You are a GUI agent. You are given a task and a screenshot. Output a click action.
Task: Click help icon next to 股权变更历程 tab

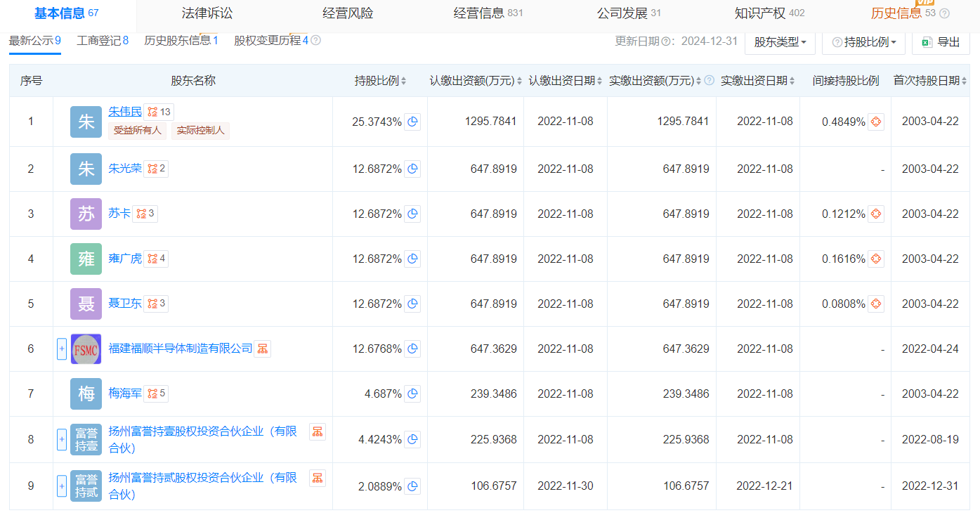tap(316, 41)
